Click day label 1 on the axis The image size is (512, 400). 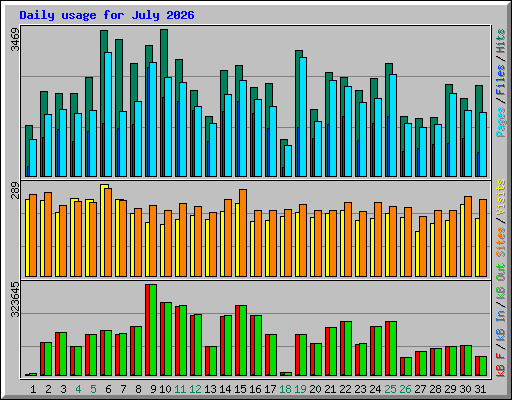click(33, 389)
